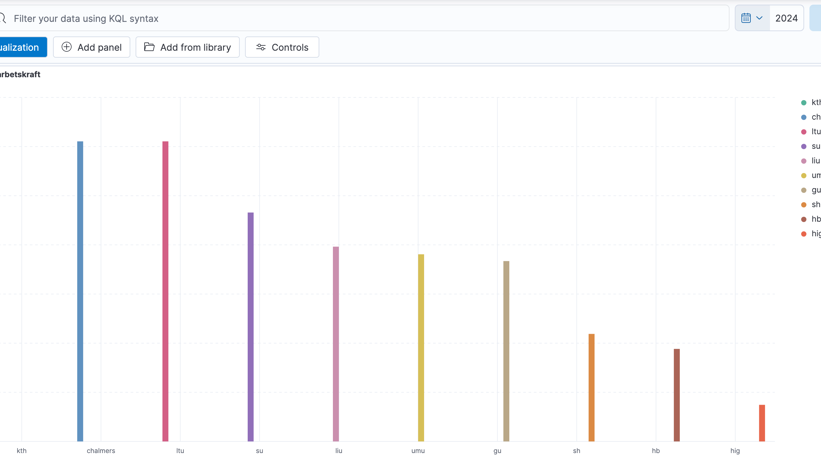821x462 pixels.
Task: Type in the KQL filter search field
Action: [360, 18]
